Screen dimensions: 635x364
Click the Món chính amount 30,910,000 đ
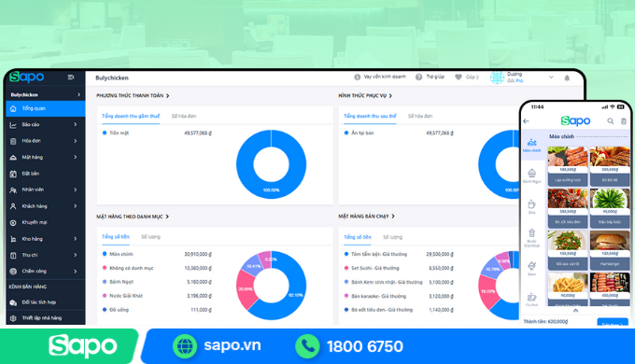click(x=198, y=254)
